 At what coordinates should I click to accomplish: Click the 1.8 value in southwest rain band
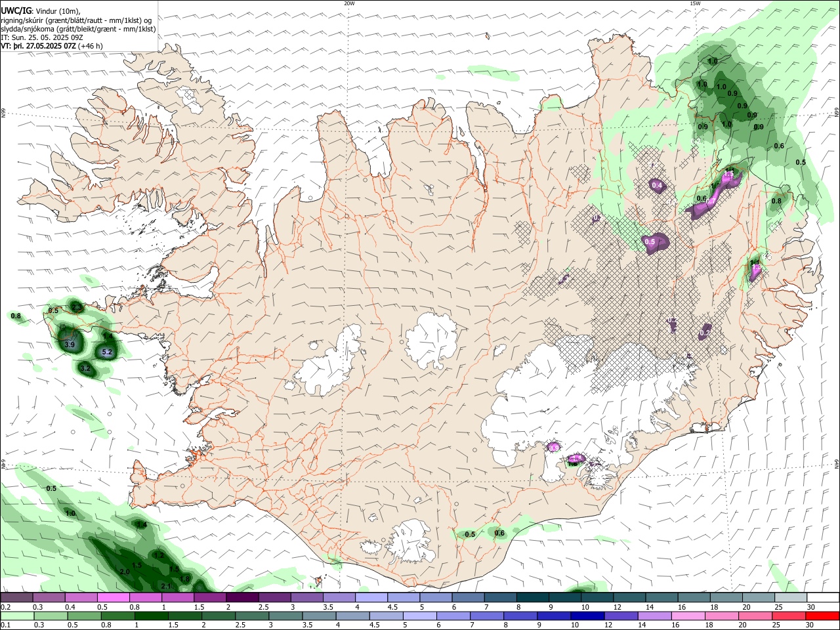(185, 578)
